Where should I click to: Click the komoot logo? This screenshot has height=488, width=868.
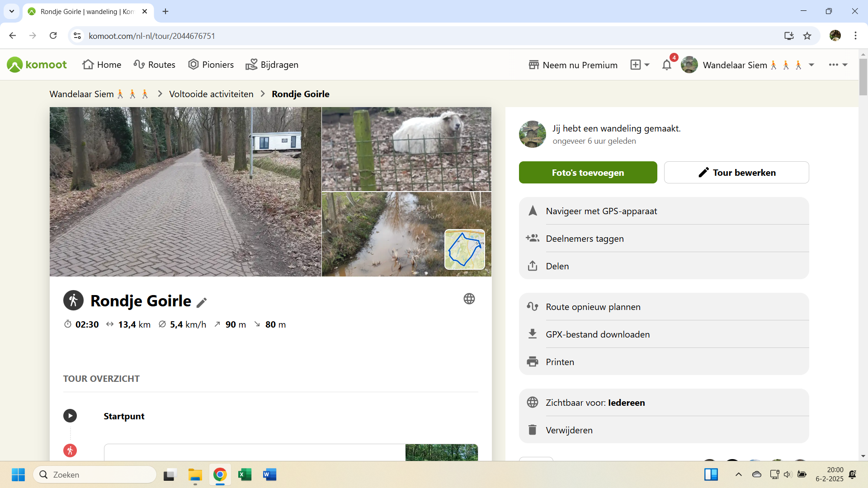[37, 65]
